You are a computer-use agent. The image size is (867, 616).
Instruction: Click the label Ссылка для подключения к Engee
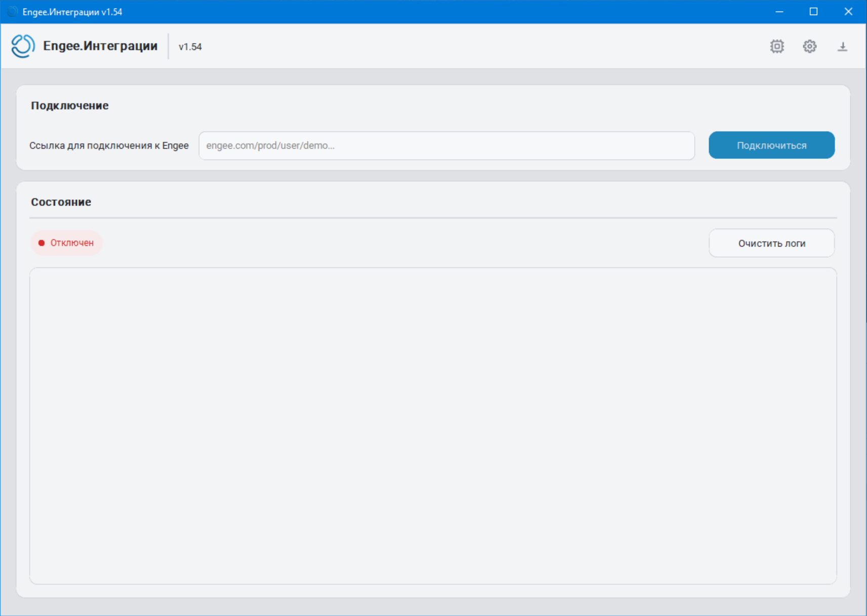[x=109, y=146]
